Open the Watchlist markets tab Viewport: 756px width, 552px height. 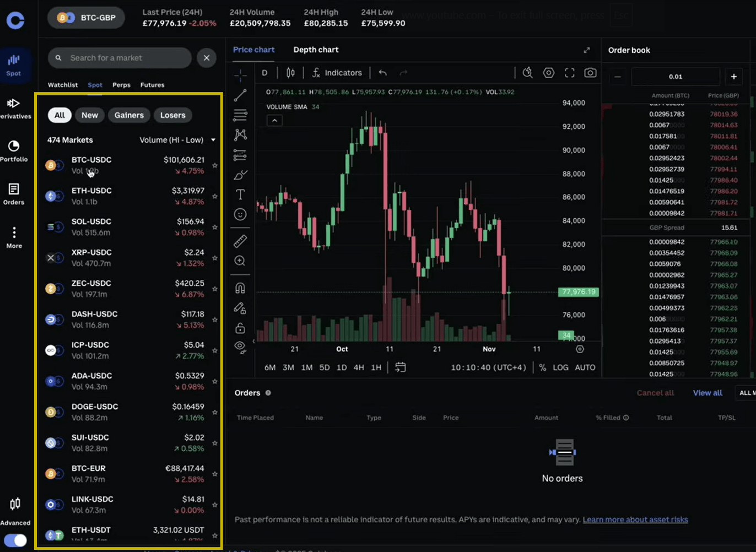pyautogui.click(x=63, y=85)
